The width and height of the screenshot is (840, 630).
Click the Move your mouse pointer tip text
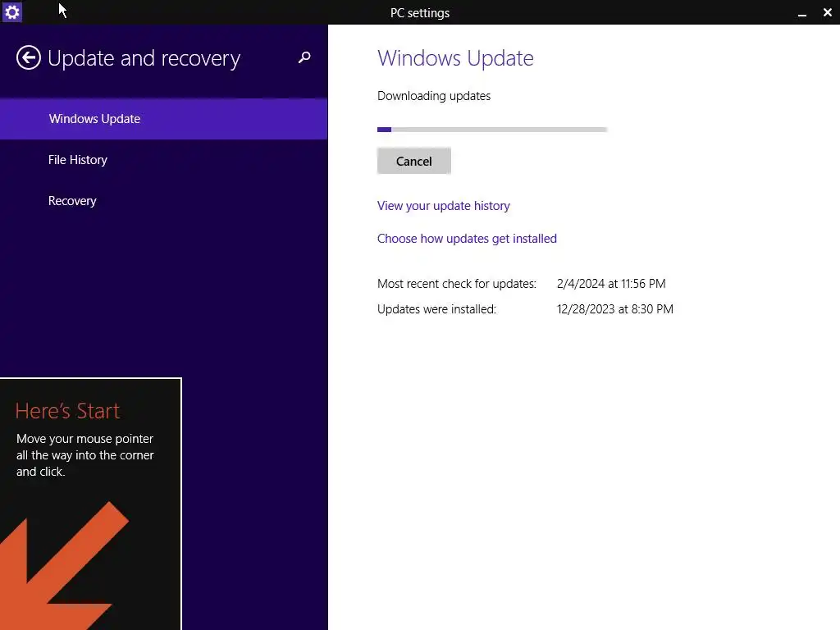coord(85,454)
